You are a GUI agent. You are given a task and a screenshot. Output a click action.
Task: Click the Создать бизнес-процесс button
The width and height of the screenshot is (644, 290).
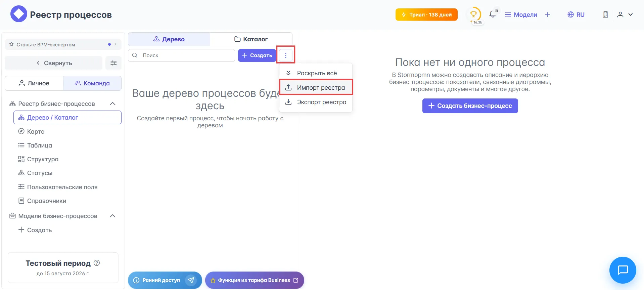(470, 106)
